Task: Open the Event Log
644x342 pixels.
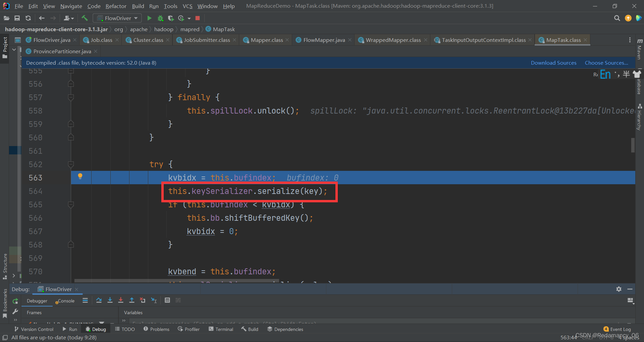Action: [x=617, y=329]
